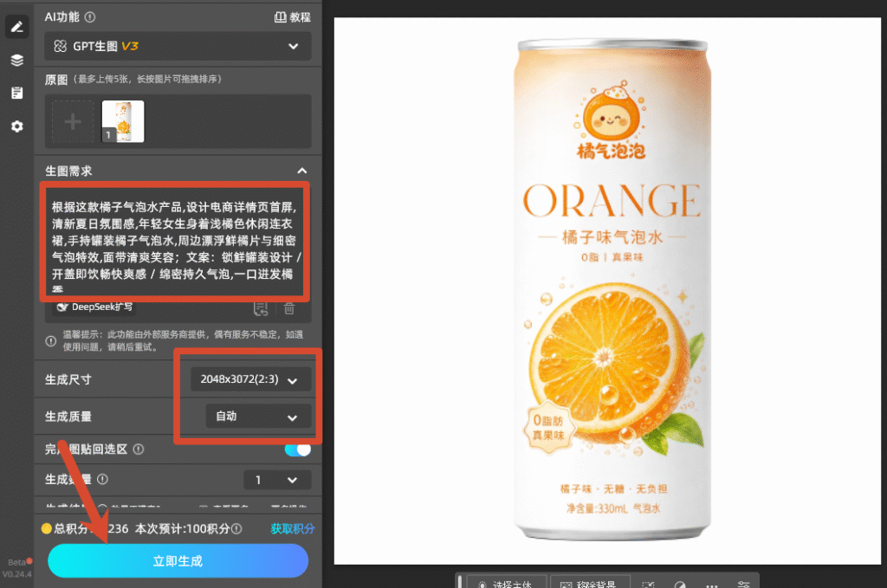Click the 移除背景 button below canvas
Viewport: 887px width, 588px height.
point(589,584)
